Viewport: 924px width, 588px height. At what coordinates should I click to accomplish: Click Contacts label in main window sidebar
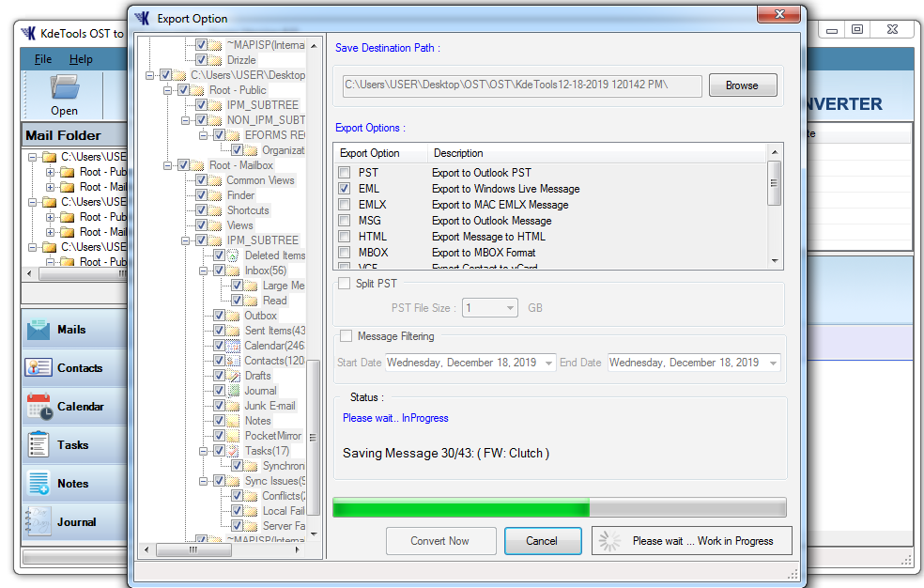pyautogui.click(x=80, y=368)
